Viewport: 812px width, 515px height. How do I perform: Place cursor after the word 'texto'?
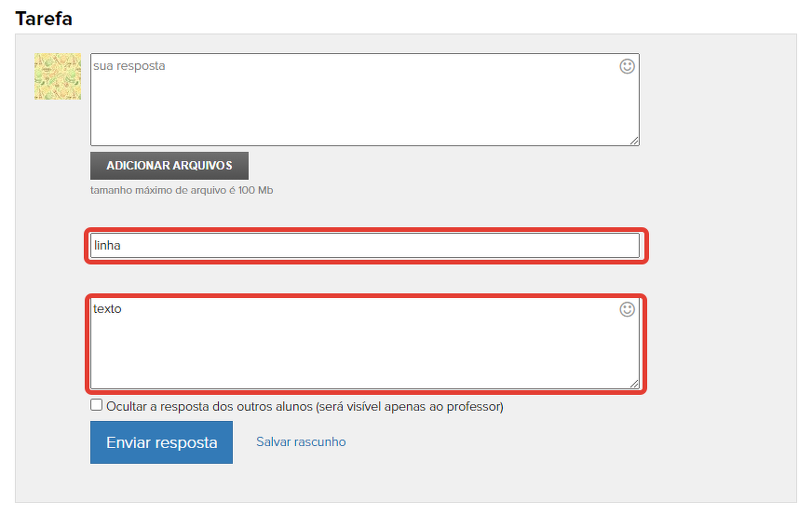(123, 309)
